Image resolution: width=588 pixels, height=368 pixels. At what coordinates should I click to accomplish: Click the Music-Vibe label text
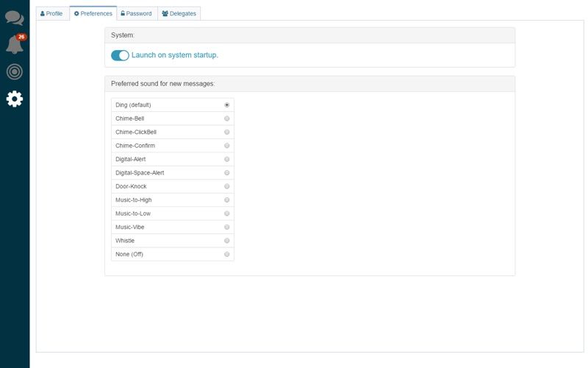pos(130,227)
